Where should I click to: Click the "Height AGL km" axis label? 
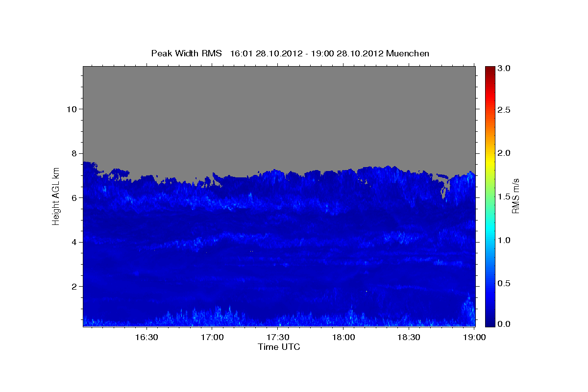click(56, 196)
